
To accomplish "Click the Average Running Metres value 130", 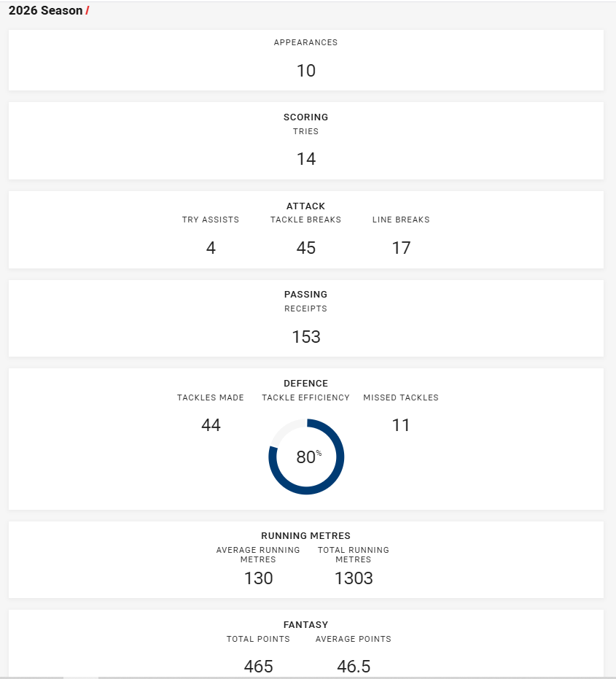I will click(x=259, y=578).
